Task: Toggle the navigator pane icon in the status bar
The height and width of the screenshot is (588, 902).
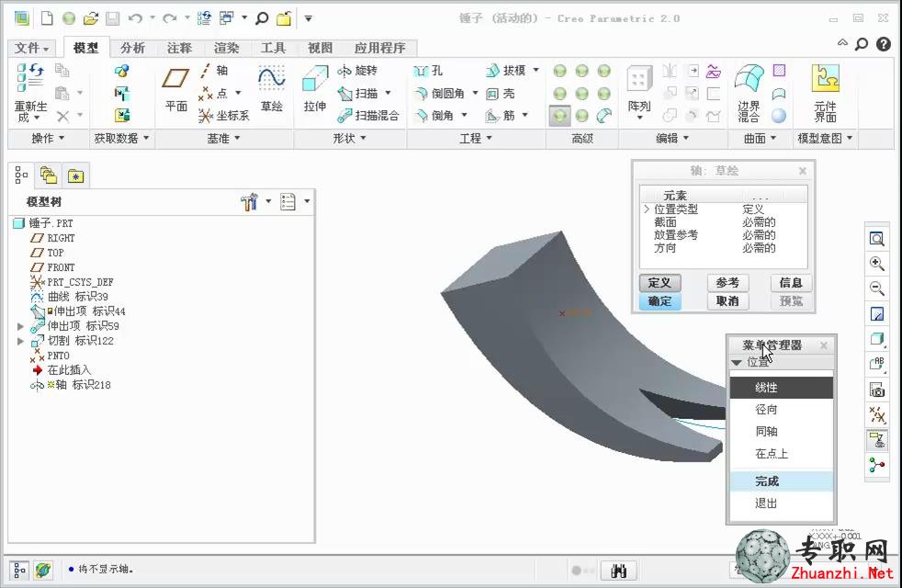Action: pos(19,571)
